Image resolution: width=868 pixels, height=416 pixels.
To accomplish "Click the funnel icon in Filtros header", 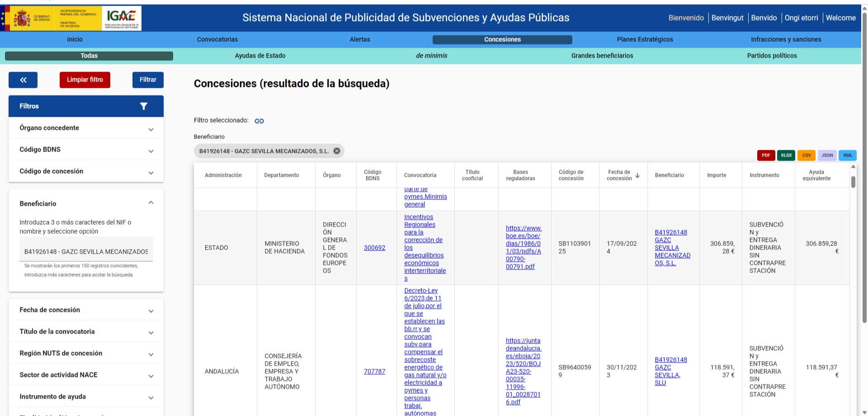I will [144, 106].
